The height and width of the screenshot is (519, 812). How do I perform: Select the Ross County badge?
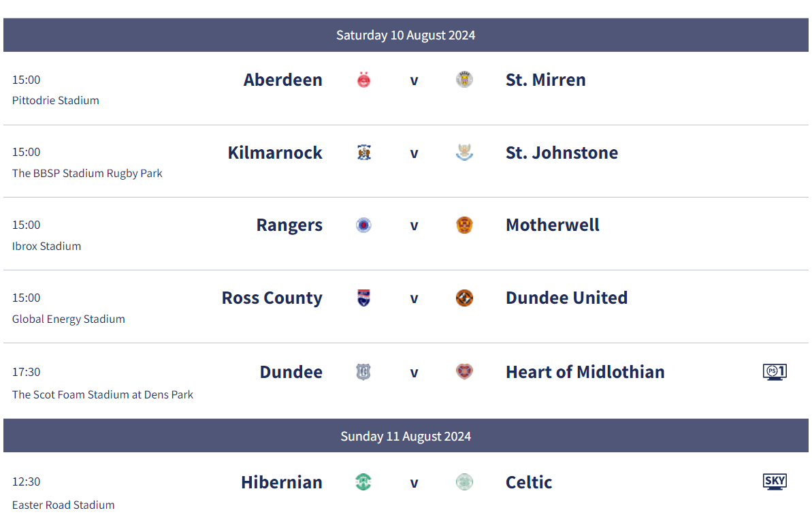[364, 298]
